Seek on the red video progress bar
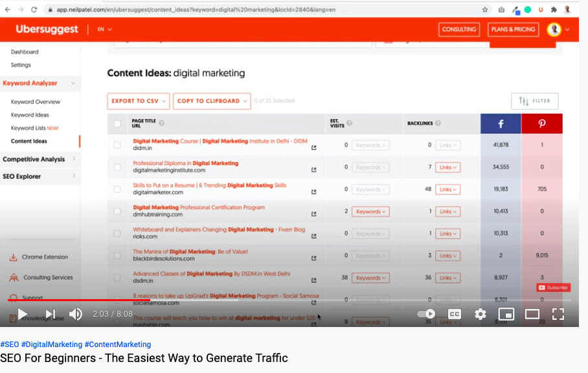This screenshot has width=588, height=373. [79, 300]
